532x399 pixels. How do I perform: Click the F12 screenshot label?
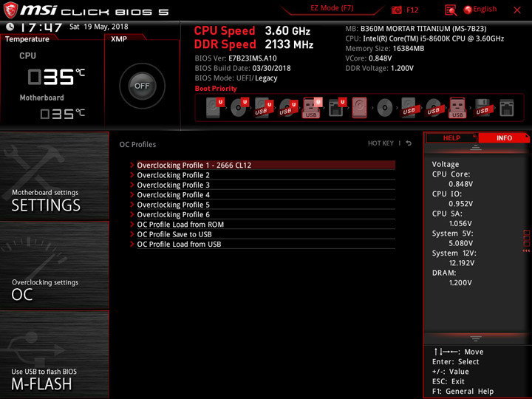pyautogui.click(x=412, y=10)
